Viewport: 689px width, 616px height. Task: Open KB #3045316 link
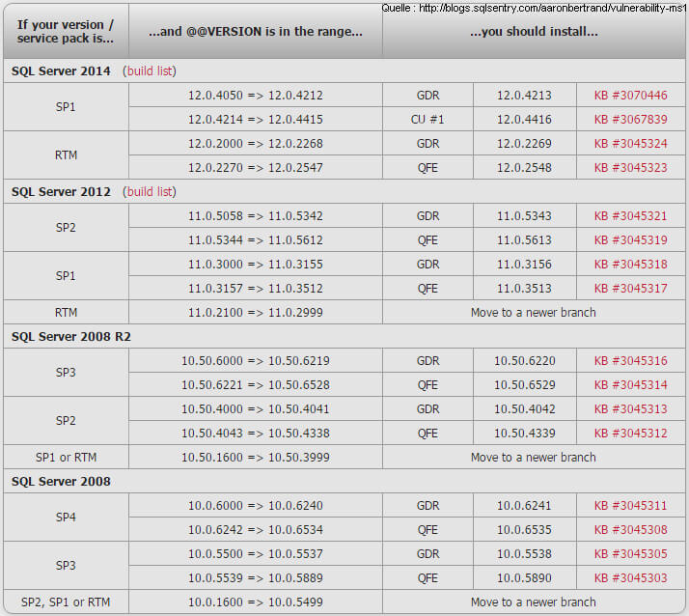pos(630,361)
